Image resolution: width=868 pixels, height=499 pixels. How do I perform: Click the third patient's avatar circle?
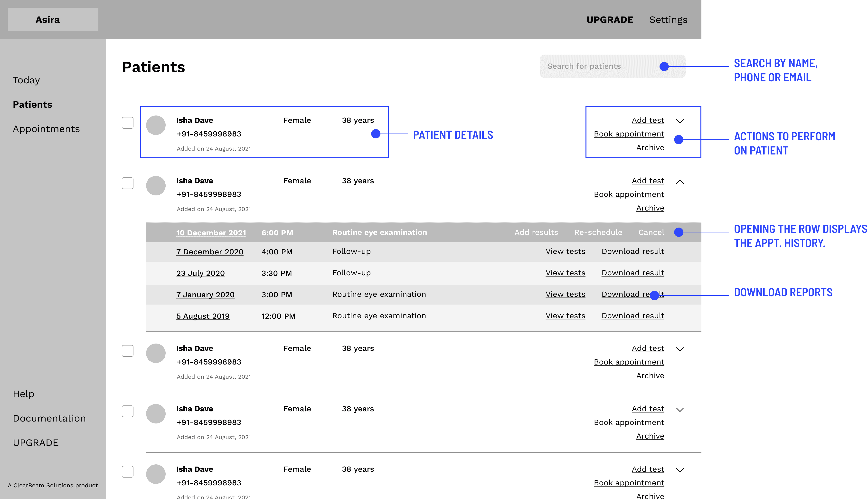click(x=156, y=353)
